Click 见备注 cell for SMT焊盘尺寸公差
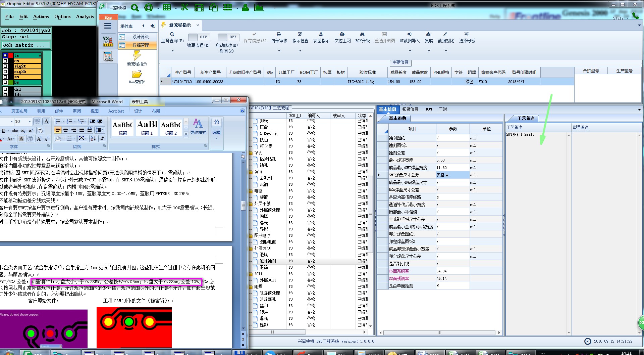The image size is (644, 355). tap(452, 175)
